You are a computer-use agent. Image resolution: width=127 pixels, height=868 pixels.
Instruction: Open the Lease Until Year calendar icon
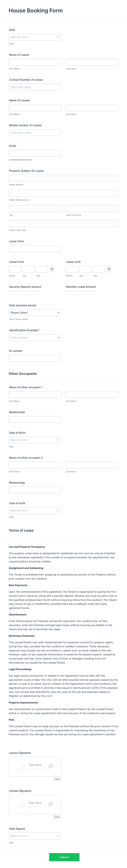(109, 269)
